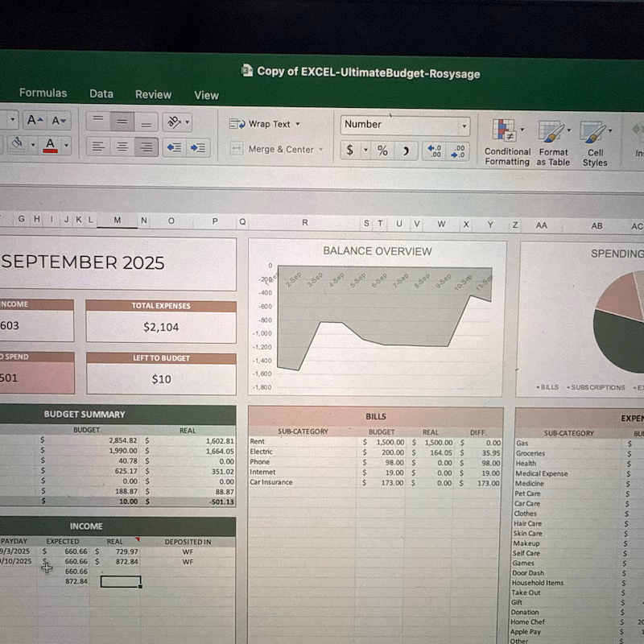
Task: Click the Wrap Text button
Action: [263, 124]
